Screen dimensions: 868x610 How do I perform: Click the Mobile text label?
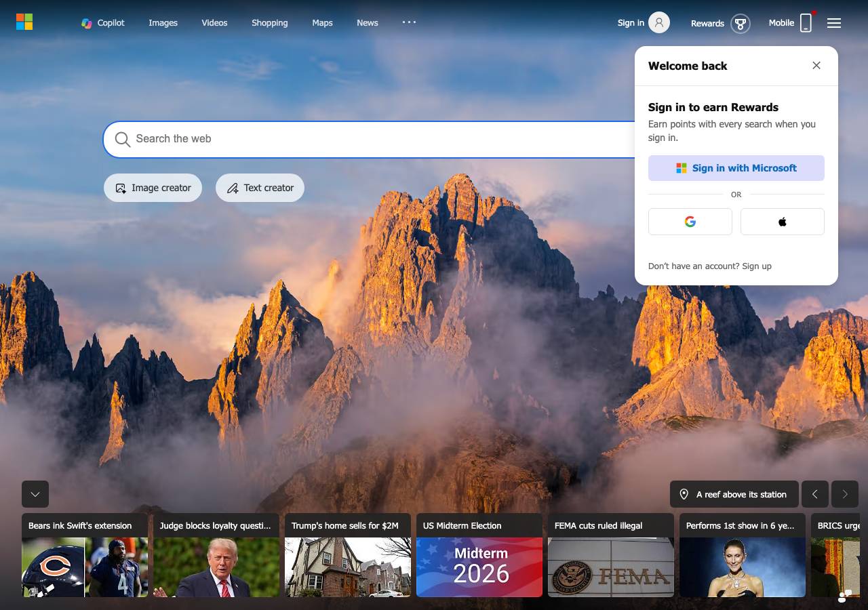(781, 23)
